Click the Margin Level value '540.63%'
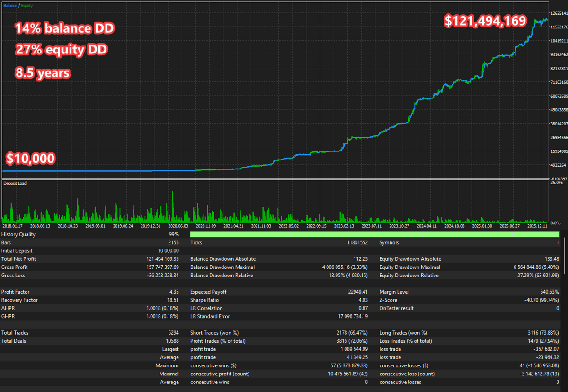The height and width of the screenshot is (392, 568). pos(549,292)
